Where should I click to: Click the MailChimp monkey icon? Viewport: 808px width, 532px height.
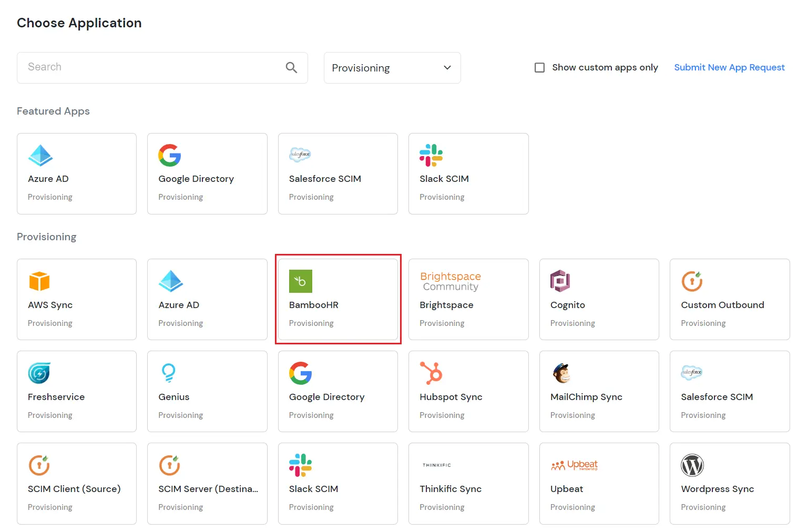pyautogui.click(x=562, y=373)
